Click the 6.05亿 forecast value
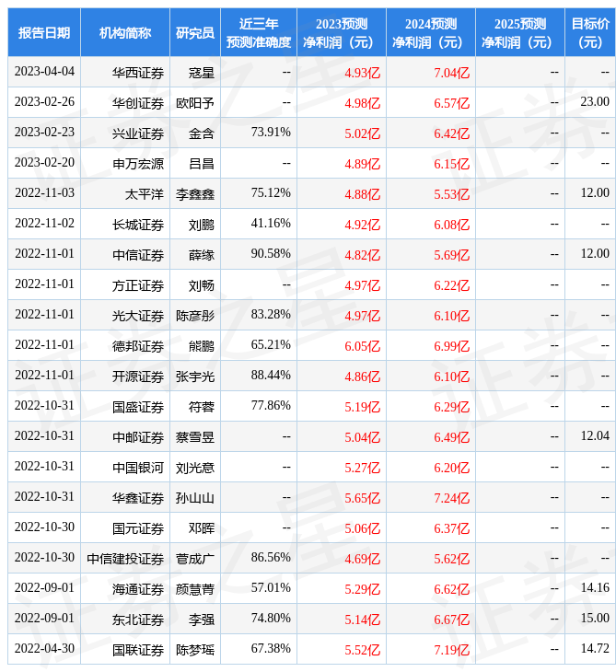This screenshot has height=672, width=616. (363, 346)
